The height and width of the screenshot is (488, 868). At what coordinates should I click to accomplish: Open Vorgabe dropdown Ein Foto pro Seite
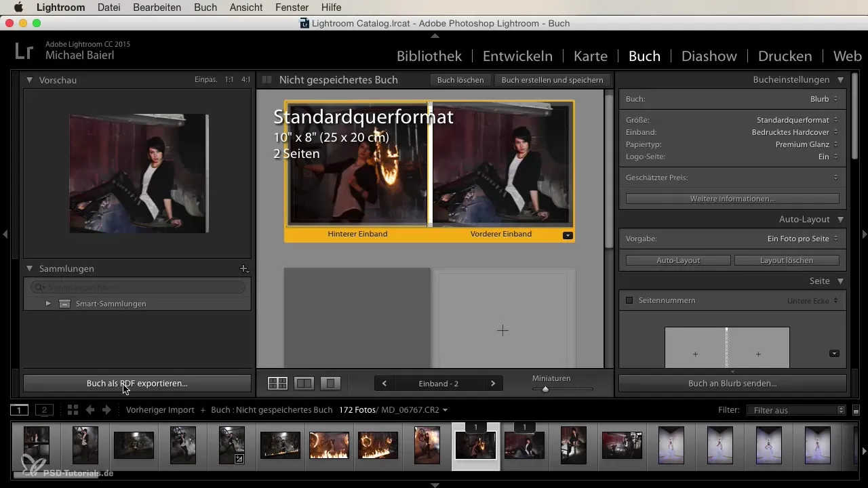point(803,239)
